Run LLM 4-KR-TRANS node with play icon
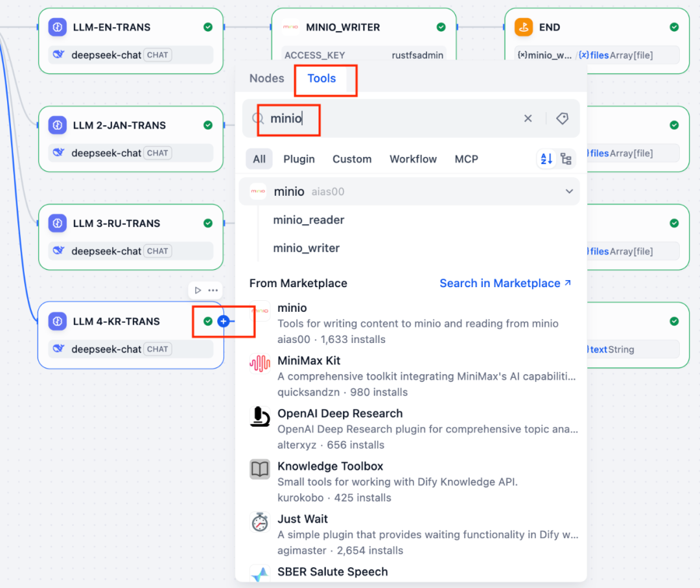Viewport: 700px width, 588px height. 198,290
